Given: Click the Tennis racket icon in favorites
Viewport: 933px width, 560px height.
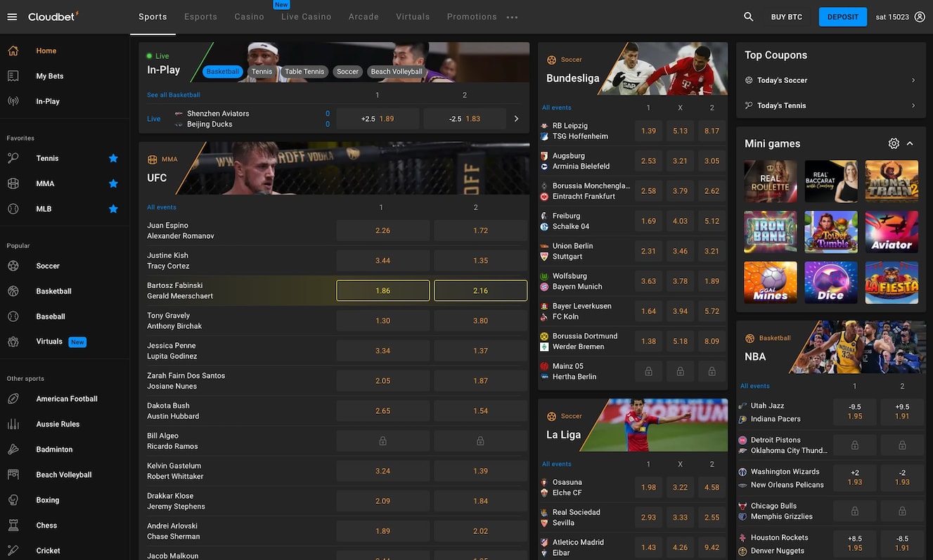Looking at the screenshot, I should click(x=13, y=158).
